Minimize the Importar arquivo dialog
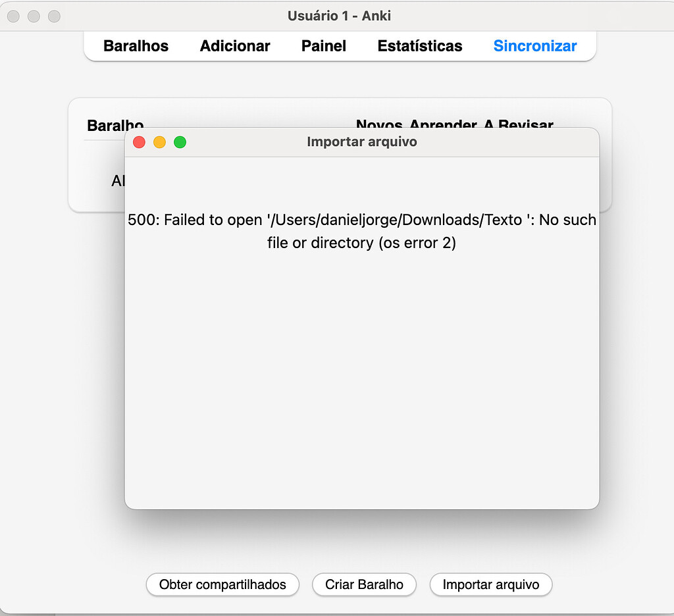The width and height of the screenshot is (674, 616). (159, 142)
